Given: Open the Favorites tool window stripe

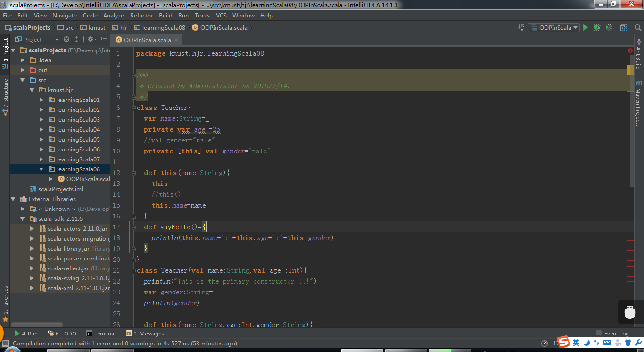Looking at the screenshot, I should pos(5,304).
